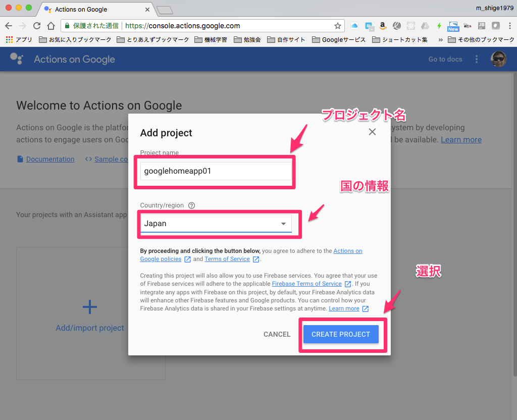The image size is (517, 420).
Task: Click the New badge extension icon
Action: click(x=453, y=26)
